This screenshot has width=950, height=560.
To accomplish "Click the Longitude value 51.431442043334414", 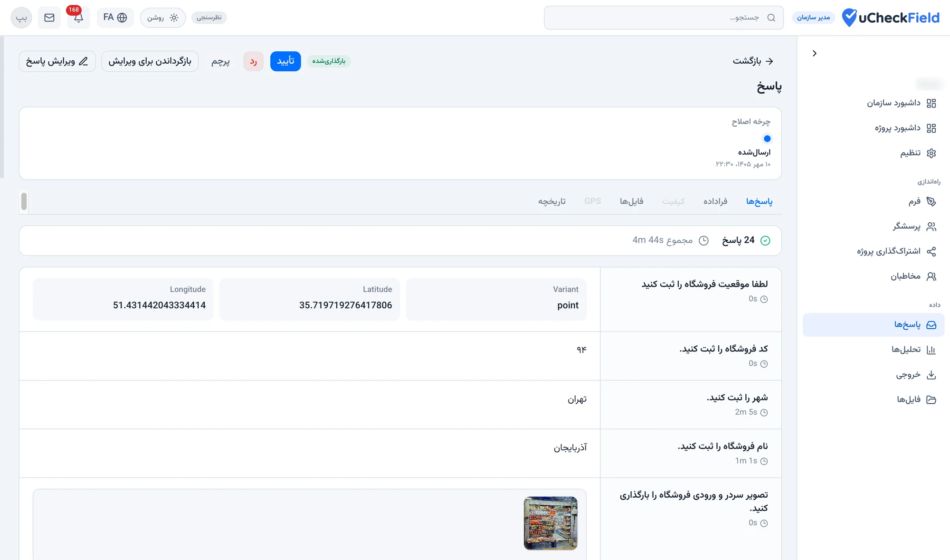I will (x=159, y=305).
